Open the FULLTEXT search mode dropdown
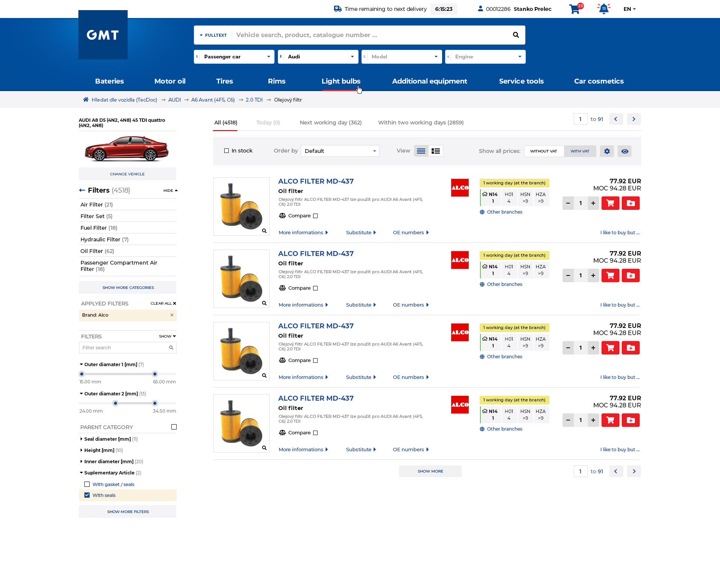Viewport: 720px width, 588px height. point(213,35)
